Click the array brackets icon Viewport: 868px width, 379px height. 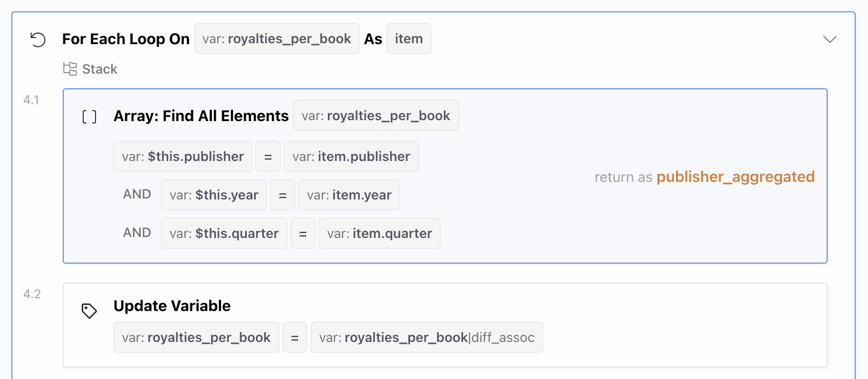coord(89,116)
